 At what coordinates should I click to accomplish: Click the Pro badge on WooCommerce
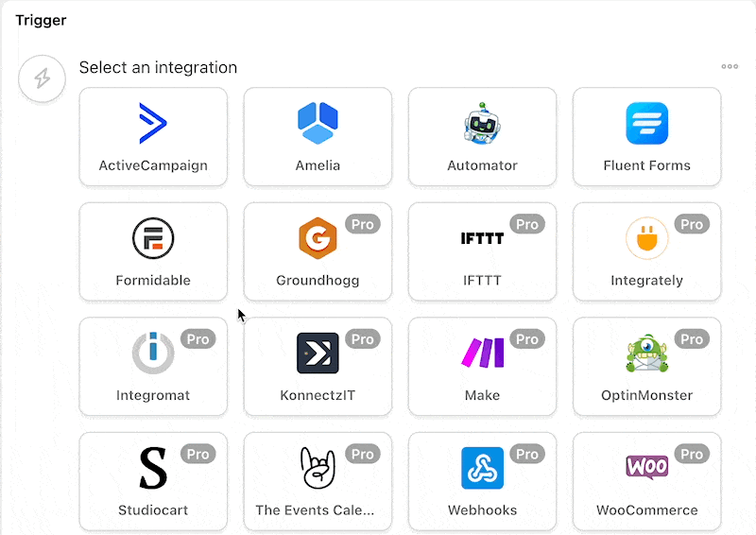pos(692,455)
